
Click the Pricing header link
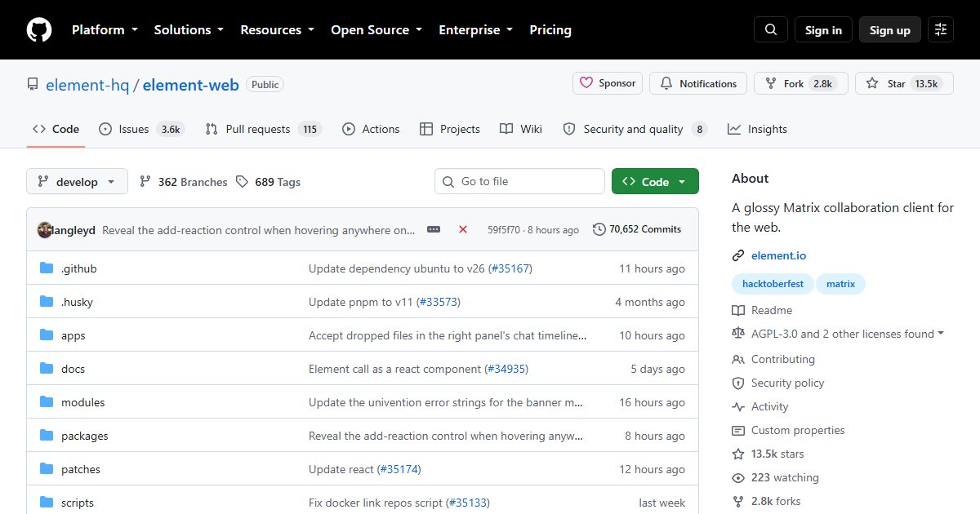[x=550, y=30]
